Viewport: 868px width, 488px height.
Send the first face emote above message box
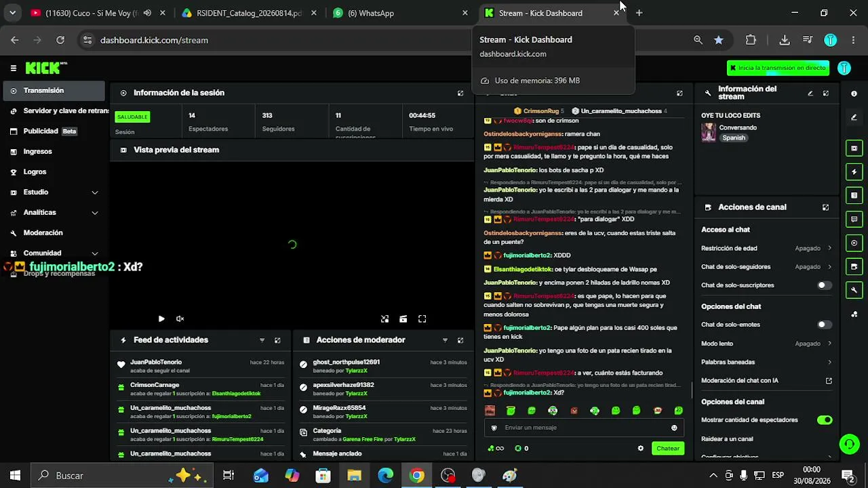pyautogui.click(x=490, y=411)
